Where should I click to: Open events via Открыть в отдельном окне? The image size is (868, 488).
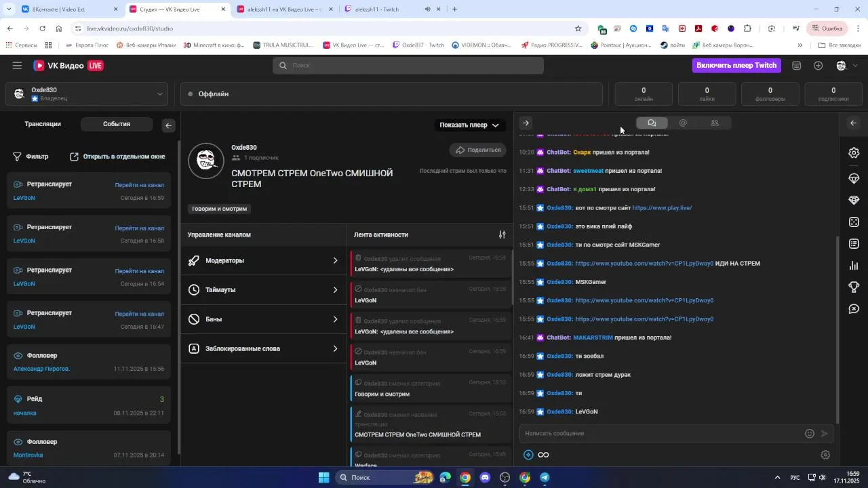tap(117, 157)
